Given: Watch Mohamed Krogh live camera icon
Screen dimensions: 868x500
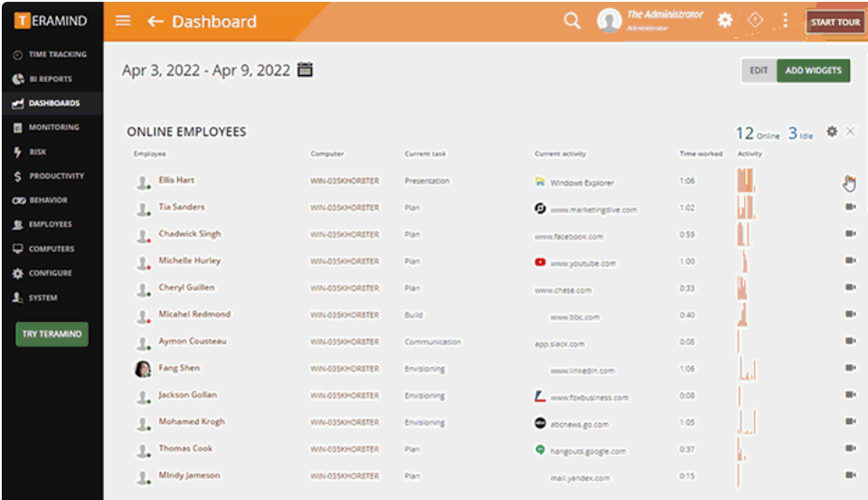Looking at the screenshot, I should [850, 421].
